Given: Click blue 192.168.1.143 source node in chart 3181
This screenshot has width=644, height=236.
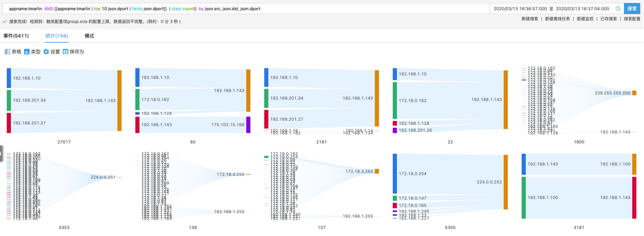Looking at the screenshot, I should (524, 164).
